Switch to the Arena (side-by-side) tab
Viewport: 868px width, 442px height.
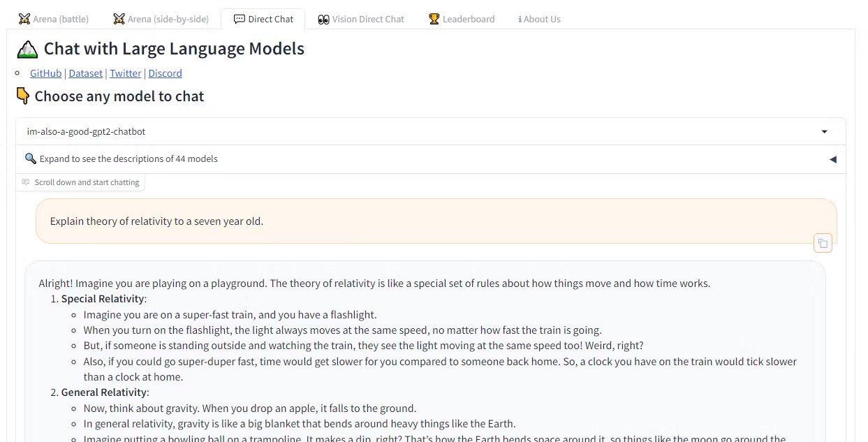161,20
